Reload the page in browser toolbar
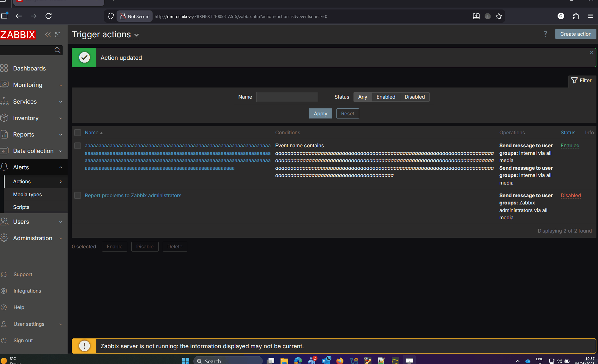 pos(49,16)
